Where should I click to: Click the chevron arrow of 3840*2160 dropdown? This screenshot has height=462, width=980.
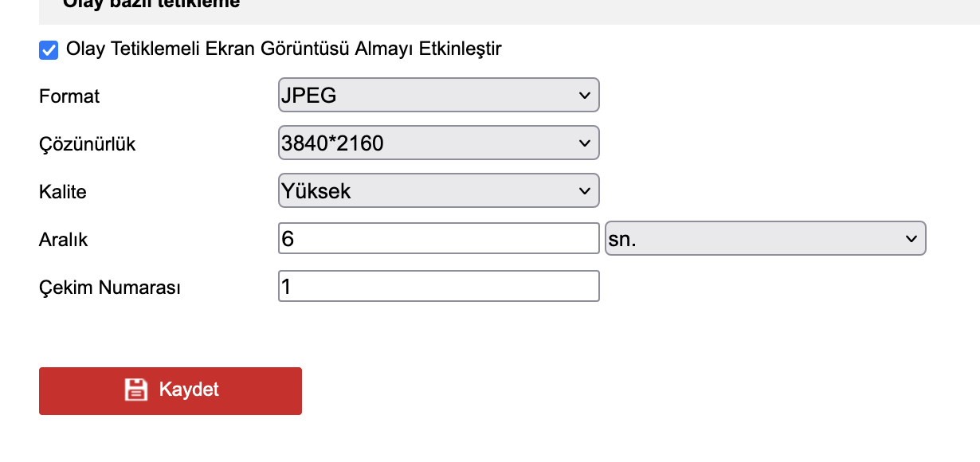pos(585,144)
